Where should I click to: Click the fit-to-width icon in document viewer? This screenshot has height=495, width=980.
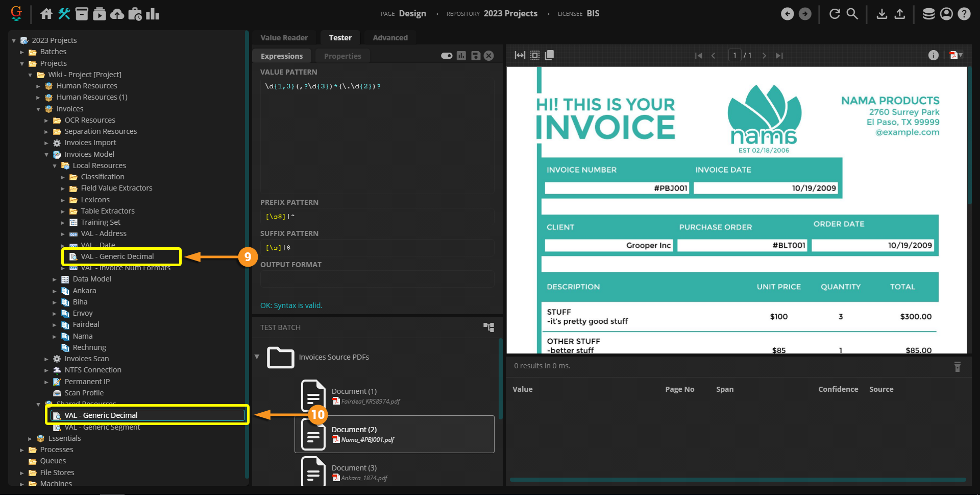(520, 55)
